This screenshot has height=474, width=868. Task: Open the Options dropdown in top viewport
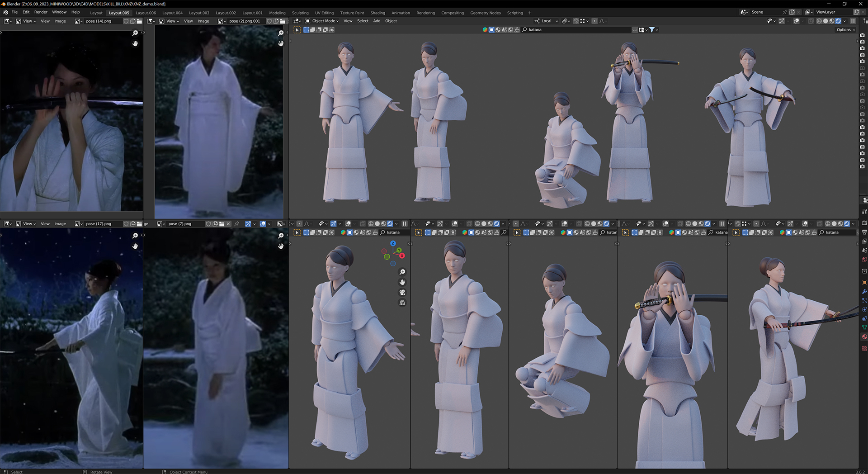click(845, 30)
